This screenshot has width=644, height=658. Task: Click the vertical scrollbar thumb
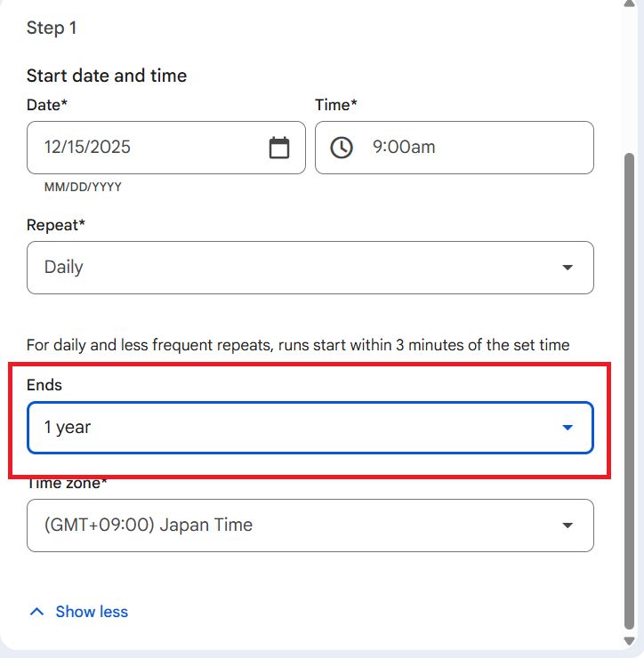pyautogui.click(x=631, y=391)
